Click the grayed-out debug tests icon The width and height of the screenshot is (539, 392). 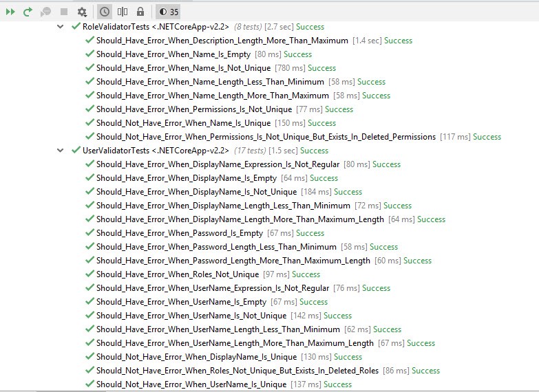click(x=45, y=12)
